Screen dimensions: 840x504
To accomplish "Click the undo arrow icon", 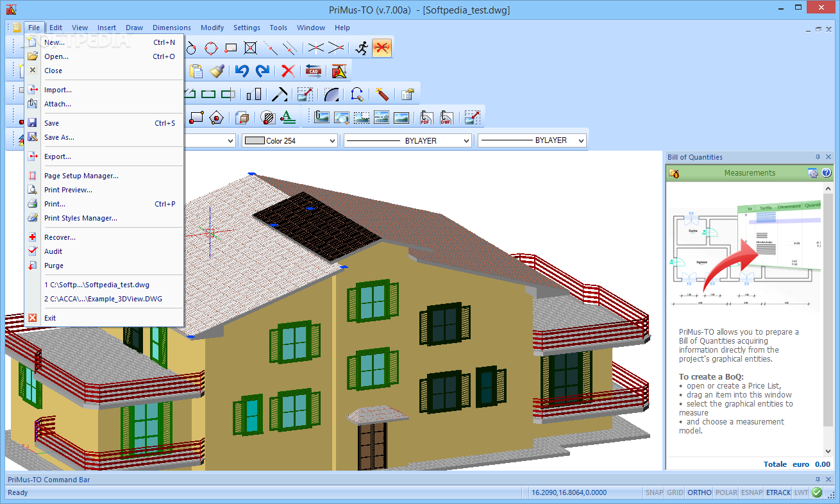I will tap(241, 71).
